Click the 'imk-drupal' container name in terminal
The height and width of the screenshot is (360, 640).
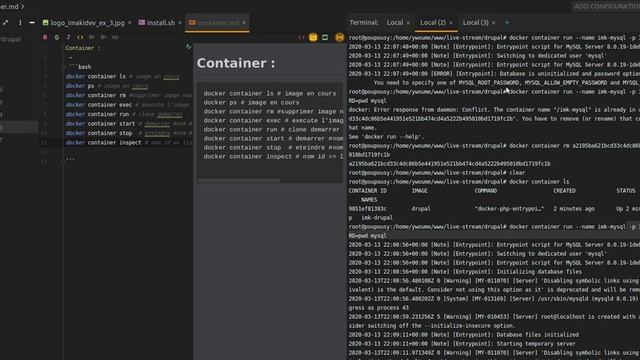(x=377, y=218)
